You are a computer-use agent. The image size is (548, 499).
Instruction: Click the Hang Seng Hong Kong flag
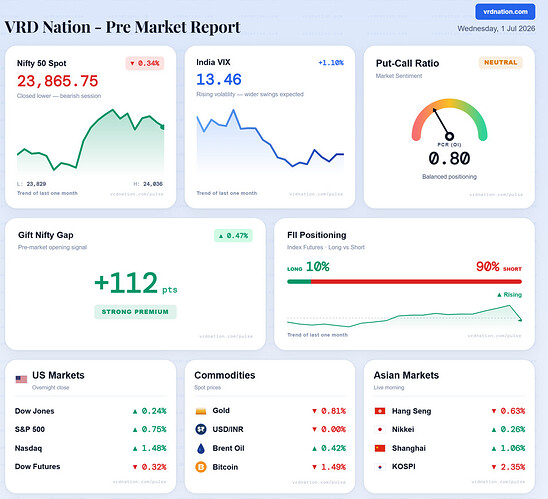tap(380, 411)
